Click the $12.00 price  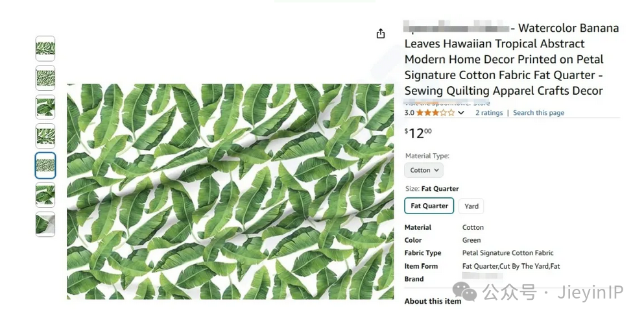(x=418, y=134)
